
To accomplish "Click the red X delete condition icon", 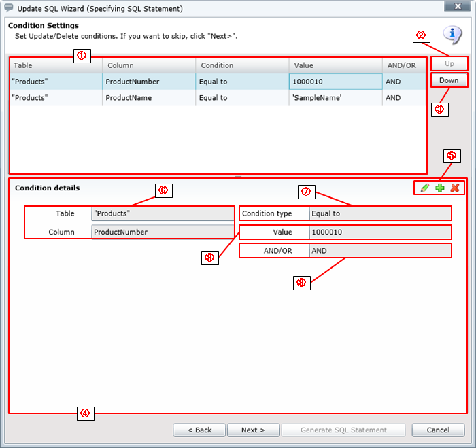I will tap(455, 188).
